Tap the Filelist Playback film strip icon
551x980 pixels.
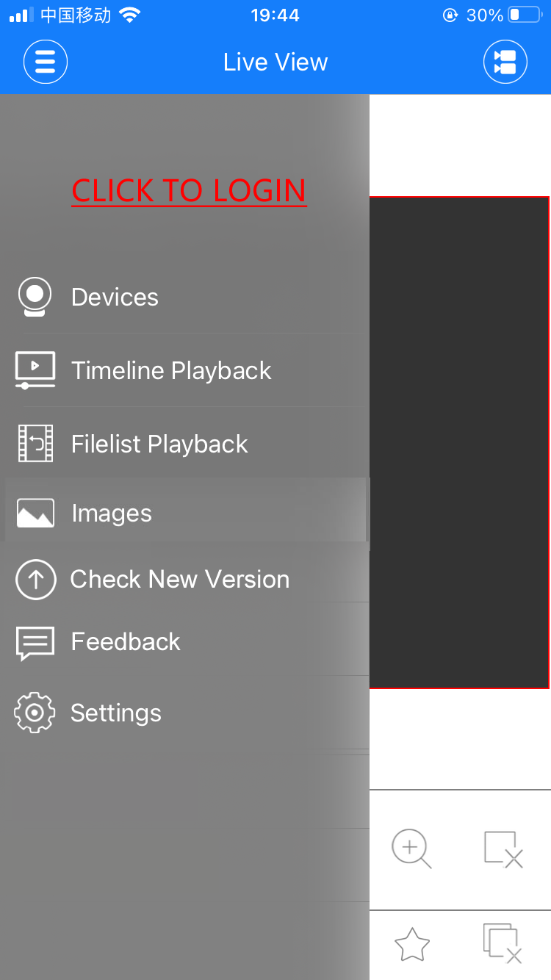point(35,444)
